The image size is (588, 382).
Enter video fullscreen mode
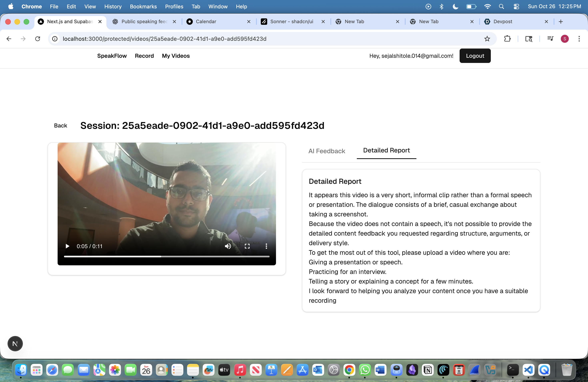(247, 246)
